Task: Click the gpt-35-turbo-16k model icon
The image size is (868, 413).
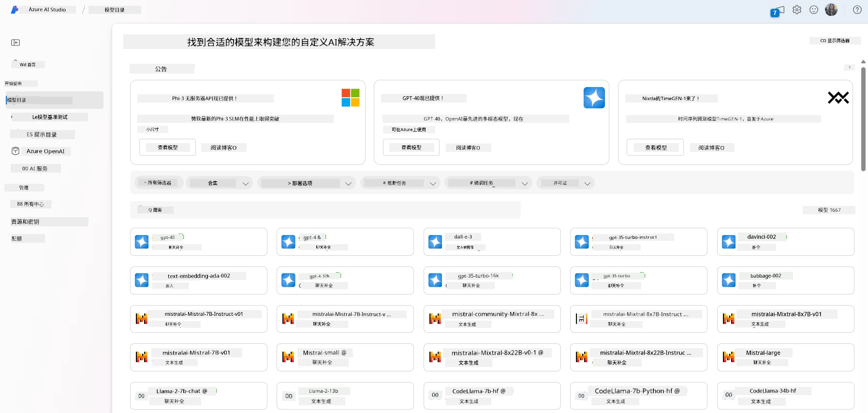Action: click(435, 280)
